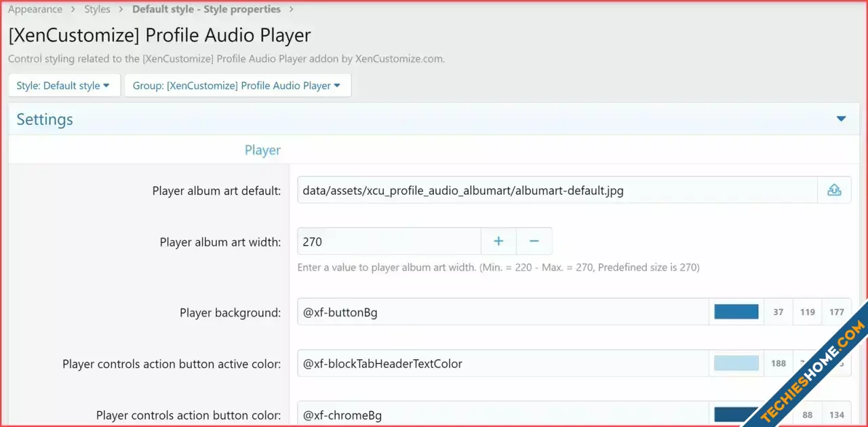Click the Settings heading

[45, 119]
